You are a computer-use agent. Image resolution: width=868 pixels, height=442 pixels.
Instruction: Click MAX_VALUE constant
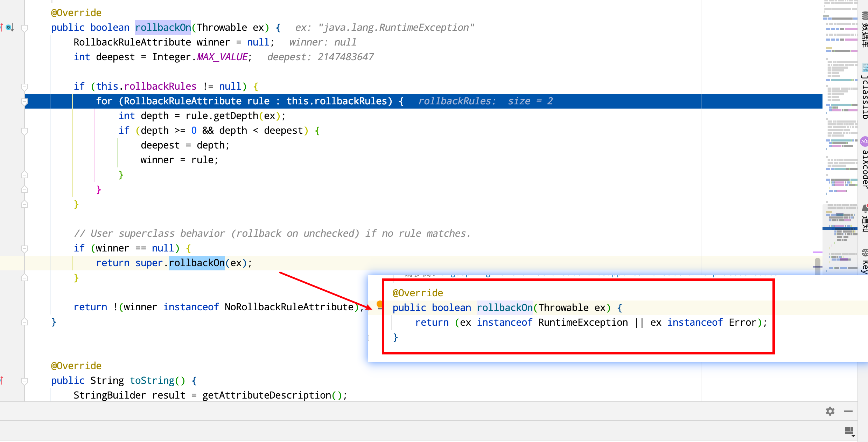point(222,57)
